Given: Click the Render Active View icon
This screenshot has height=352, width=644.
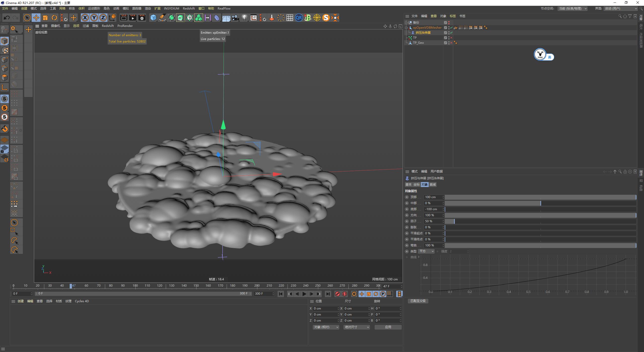Looking at the screenshot, I should pyautogui.click(x=124, y=18).
